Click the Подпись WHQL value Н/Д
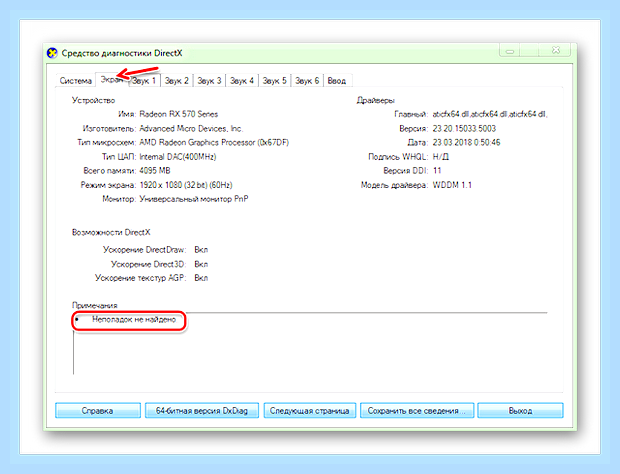This screenshot has height=474, width=620. [440, 157]
